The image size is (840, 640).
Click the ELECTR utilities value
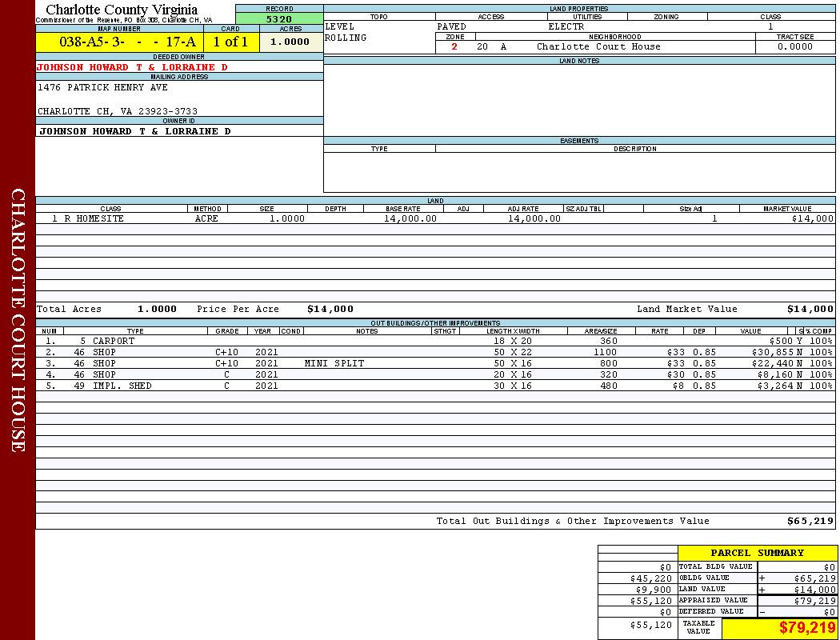(566, 27)
